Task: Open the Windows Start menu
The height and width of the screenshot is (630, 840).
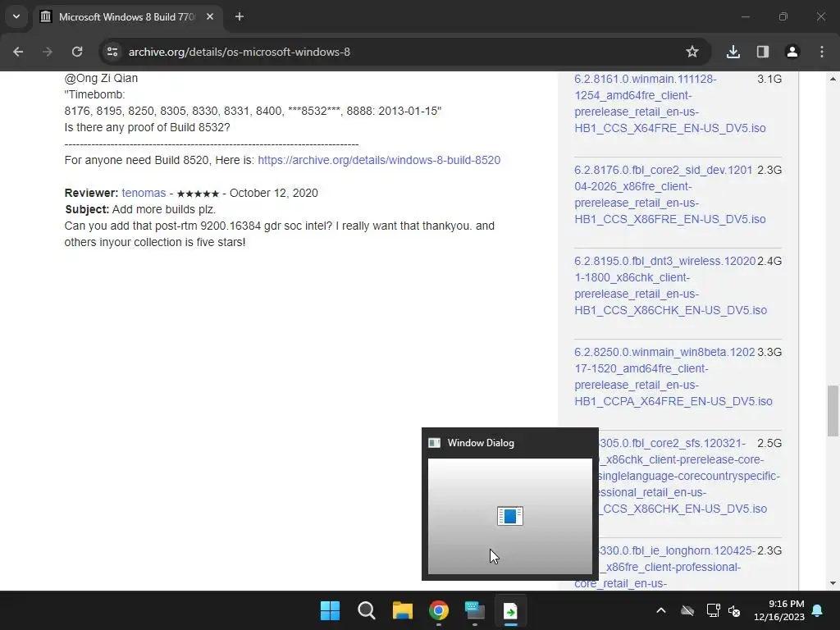Action: pos(330,610)
